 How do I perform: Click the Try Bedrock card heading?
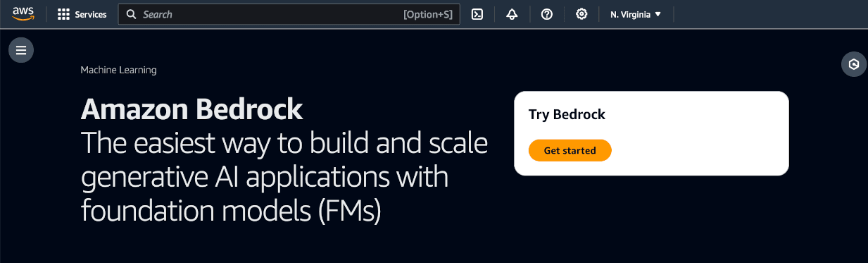coord(567,114)
